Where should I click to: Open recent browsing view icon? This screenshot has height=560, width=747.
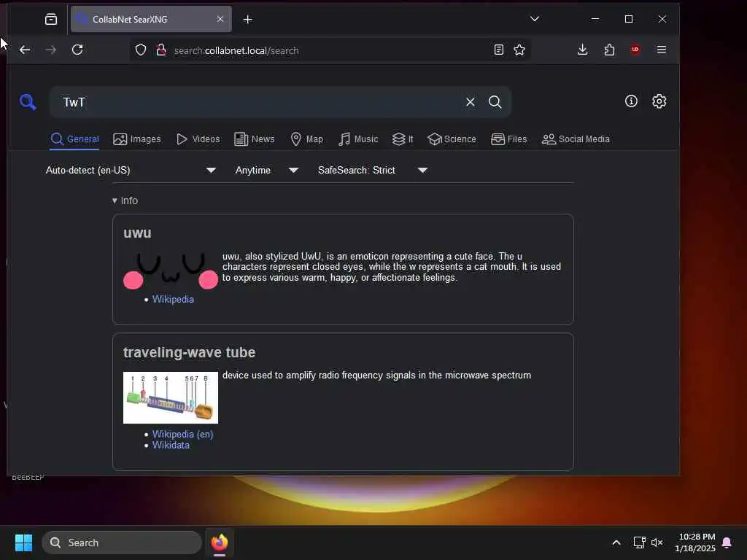tap(51, 19)
